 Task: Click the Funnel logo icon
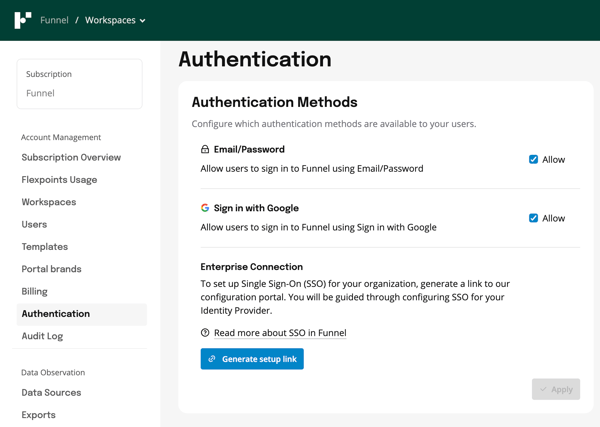coord(23,20)
